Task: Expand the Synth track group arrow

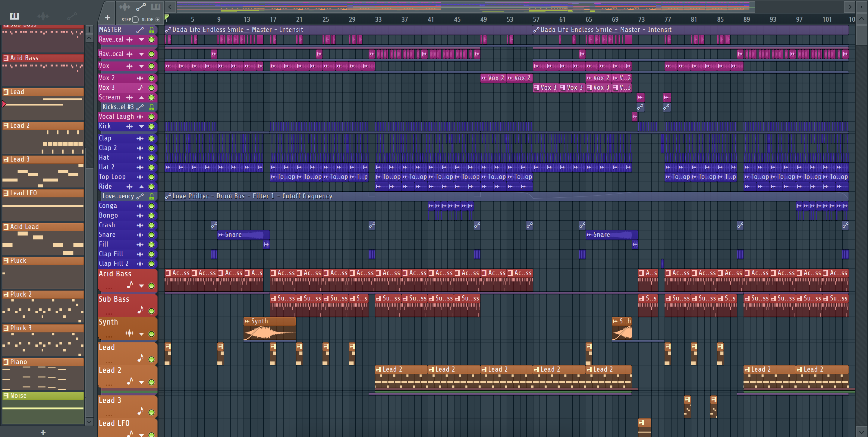Action: pos(142,334)
